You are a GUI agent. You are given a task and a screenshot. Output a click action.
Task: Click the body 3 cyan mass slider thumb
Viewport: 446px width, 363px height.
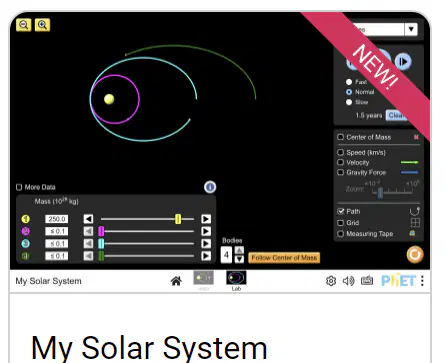(x=101, y=243)
